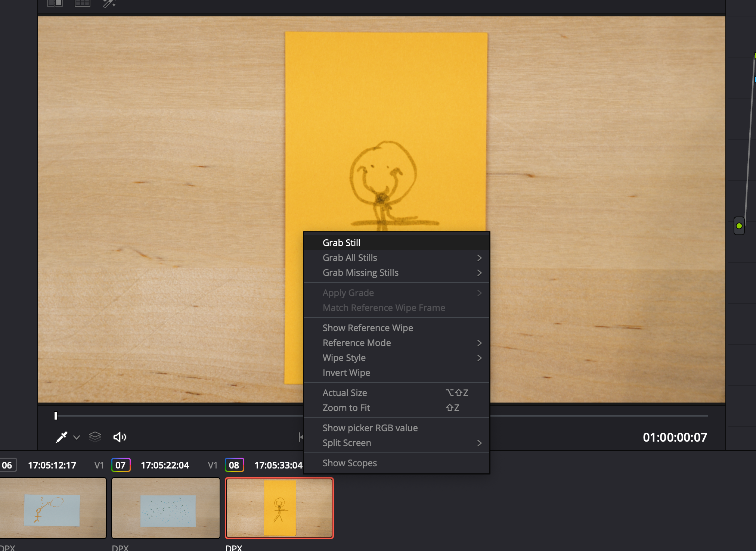This screenshot has height=551, width=756.
Task: Toggle Show Reference Wipe option
Action: (x=368, y=328)
